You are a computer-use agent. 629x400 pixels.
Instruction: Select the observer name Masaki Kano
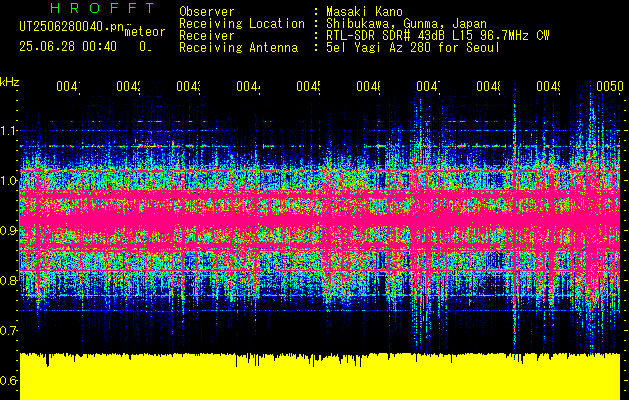(364, 12)
